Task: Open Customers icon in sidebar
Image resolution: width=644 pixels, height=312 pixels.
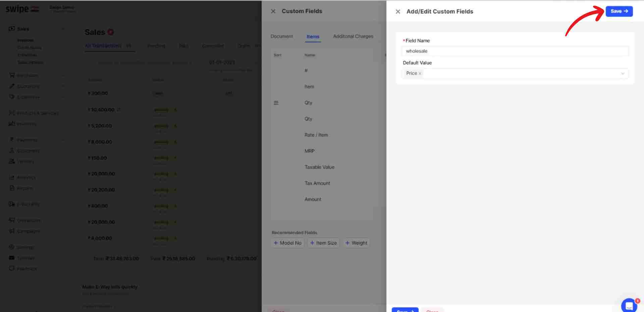Action: click(x=12, y=151)
